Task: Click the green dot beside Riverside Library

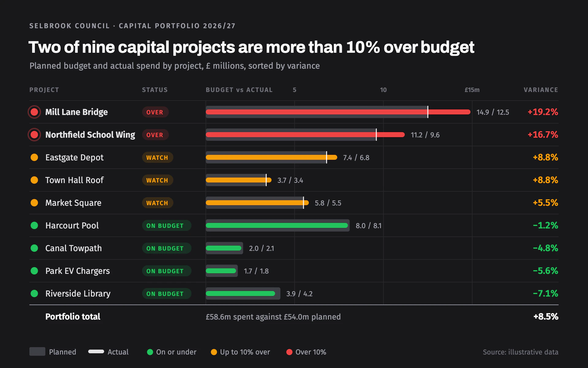Action: pos(34,293)
